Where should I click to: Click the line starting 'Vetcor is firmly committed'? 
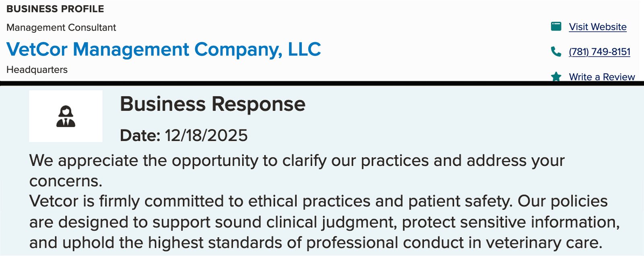(x=318, y=201)
